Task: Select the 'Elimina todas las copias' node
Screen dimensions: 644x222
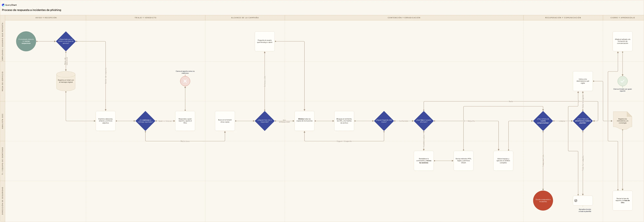Action: click(304, 121)
